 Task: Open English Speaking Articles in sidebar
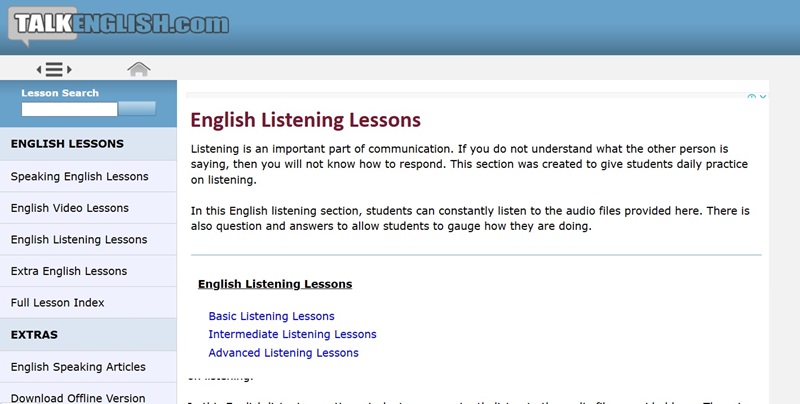78,367
